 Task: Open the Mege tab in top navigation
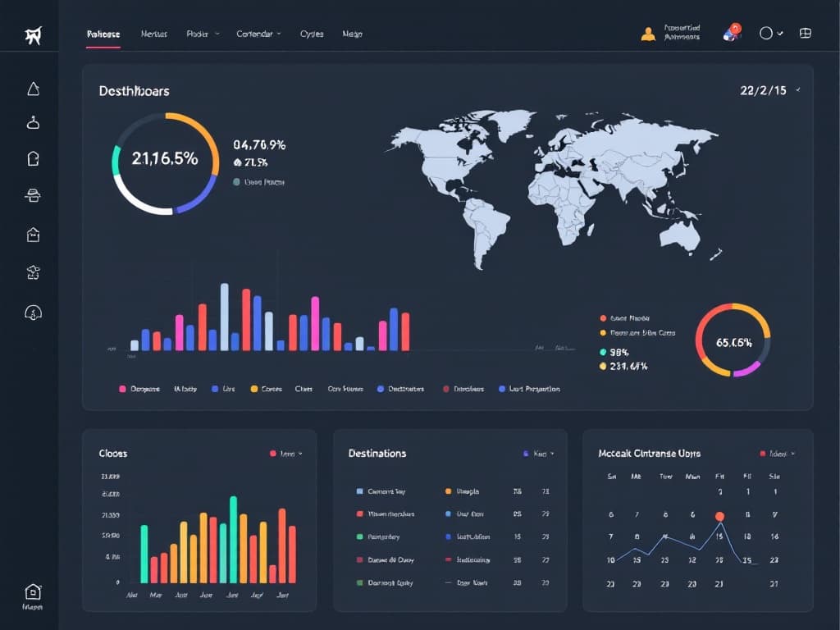353,34
